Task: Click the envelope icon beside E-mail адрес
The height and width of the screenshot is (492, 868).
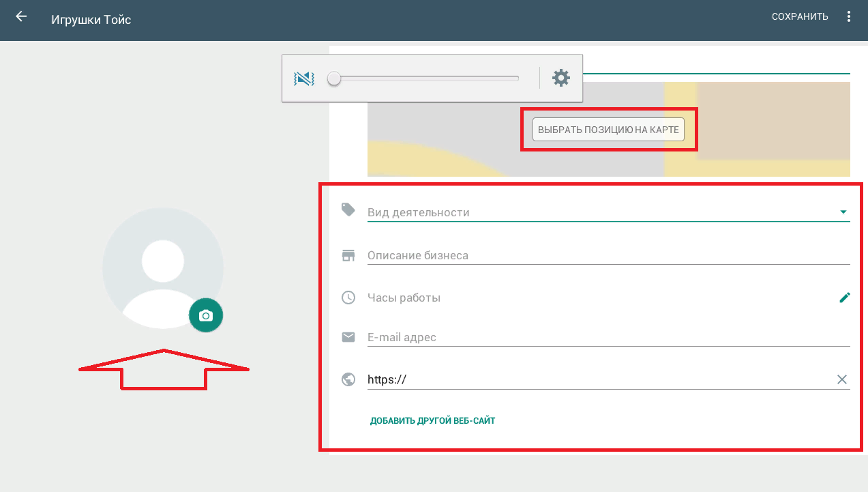Action: [348, 337]
